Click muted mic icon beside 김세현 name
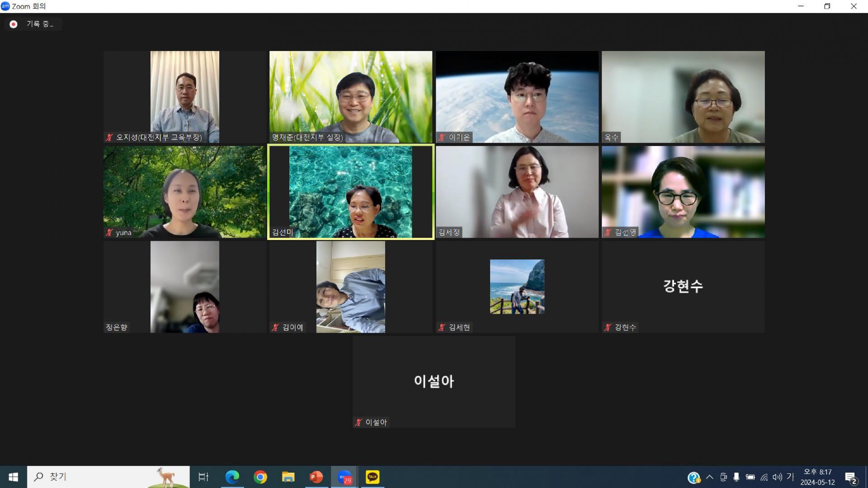 442,328
